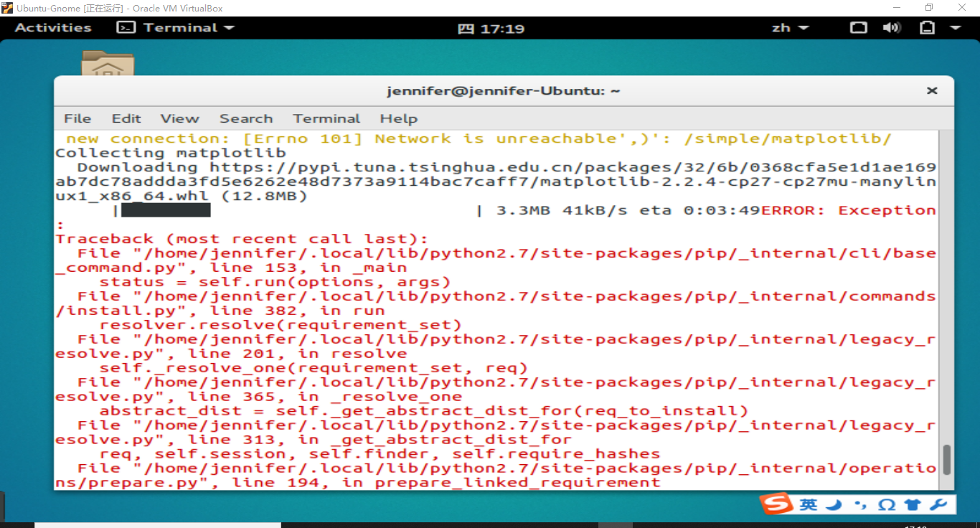The image size is (980, 528).
Task: Open the zh input source dropdown
Action: click(x=790, y=28)
